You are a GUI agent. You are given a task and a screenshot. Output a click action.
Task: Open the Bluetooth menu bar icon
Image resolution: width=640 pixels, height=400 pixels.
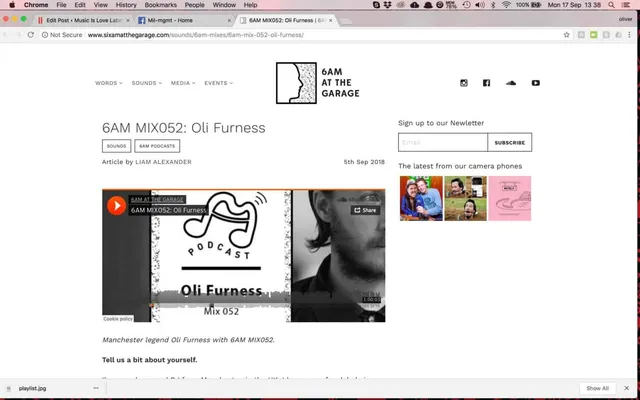[493, 5]
